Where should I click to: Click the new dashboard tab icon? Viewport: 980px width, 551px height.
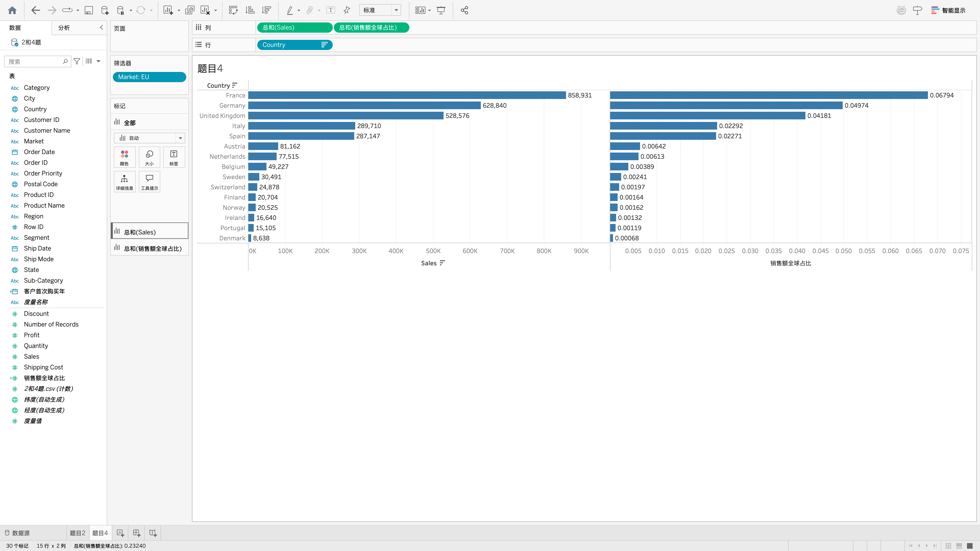pos(136,533)
